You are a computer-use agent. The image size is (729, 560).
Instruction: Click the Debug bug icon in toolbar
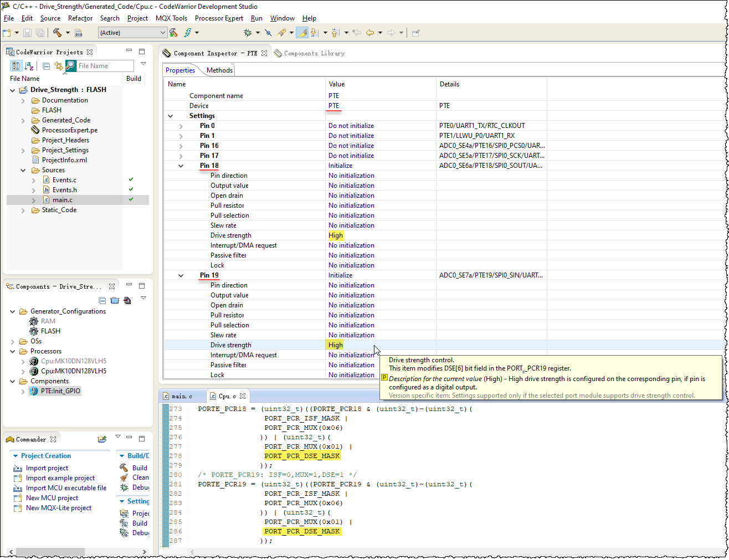coord(248,33)
